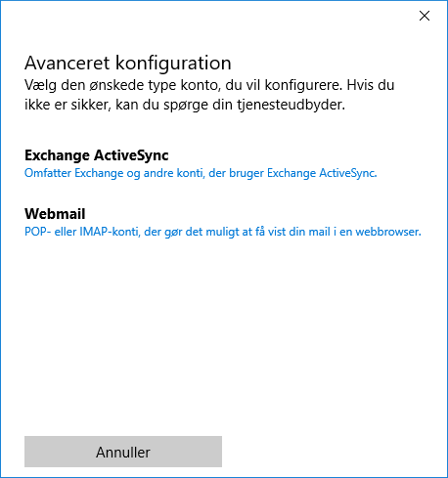Select the Exchange ActiveSync account type

pos(201,163)
